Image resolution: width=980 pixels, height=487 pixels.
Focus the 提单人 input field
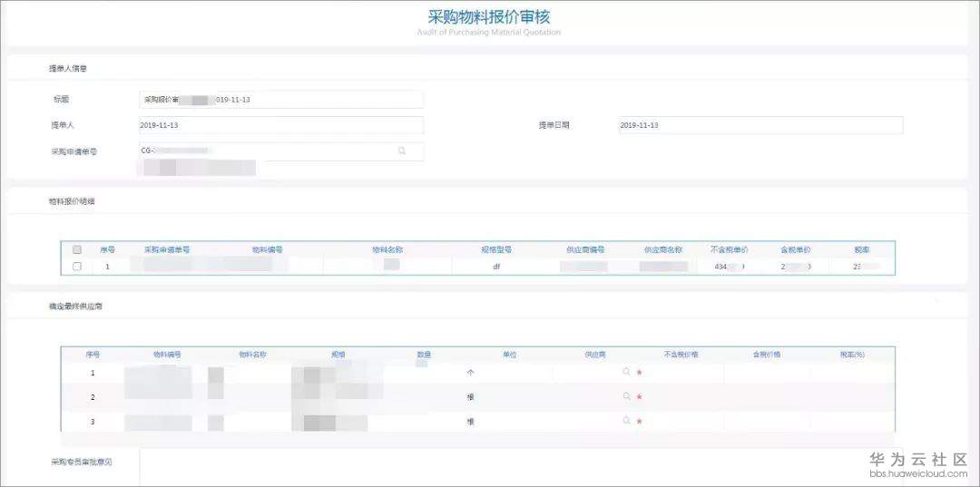(281, 125)
